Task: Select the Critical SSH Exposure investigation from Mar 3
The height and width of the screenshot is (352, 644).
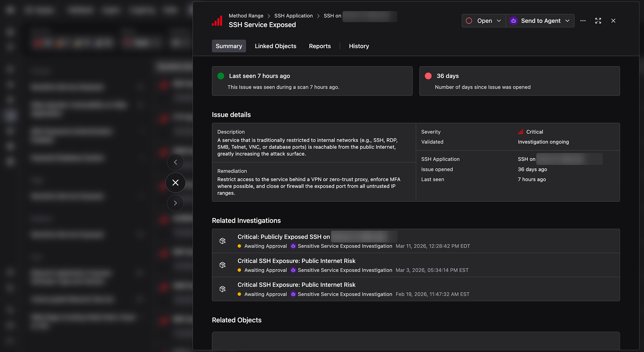Action: coord(296,260)
